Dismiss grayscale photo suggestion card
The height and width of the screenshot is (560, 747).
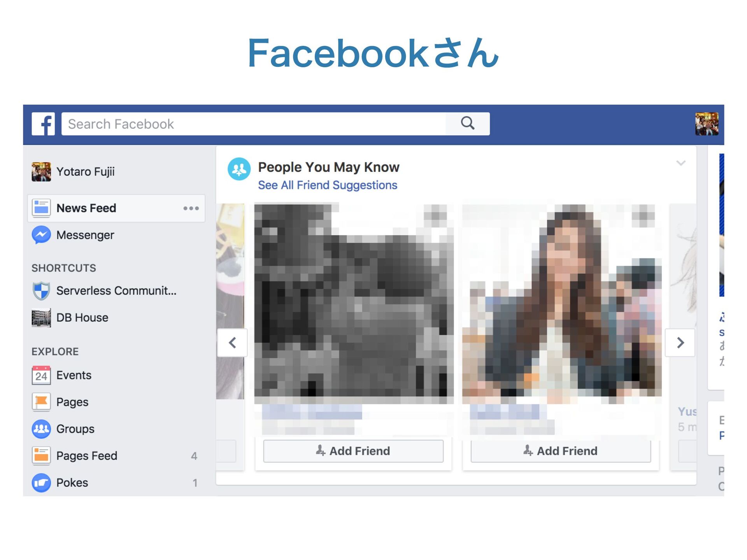point(436,215)
